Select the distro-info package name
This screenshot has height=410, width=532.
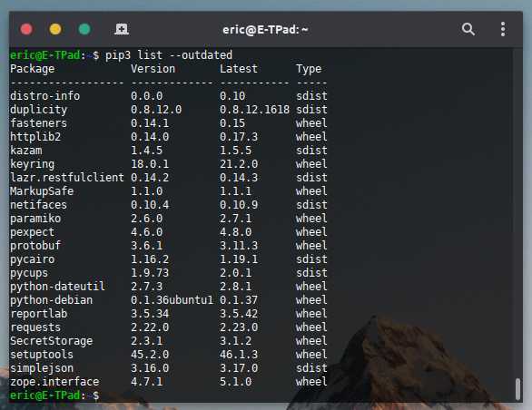pos(44,96)
